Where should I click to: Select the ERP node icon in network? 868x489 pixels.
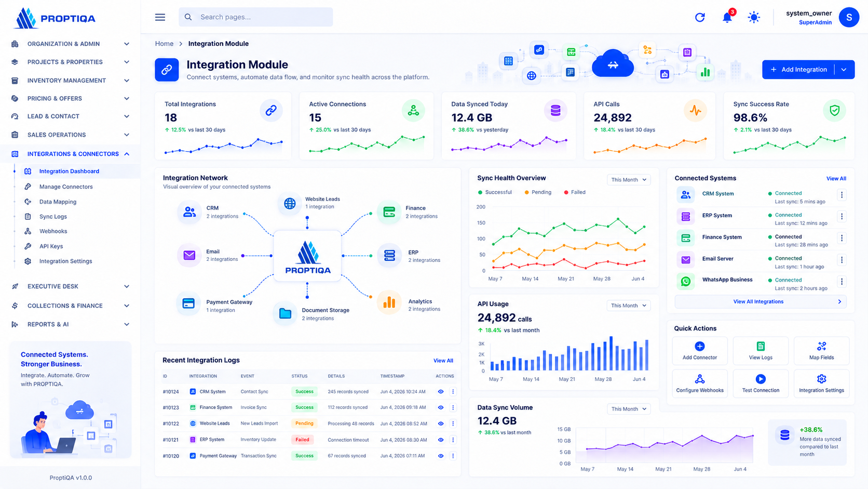point(389,255)
